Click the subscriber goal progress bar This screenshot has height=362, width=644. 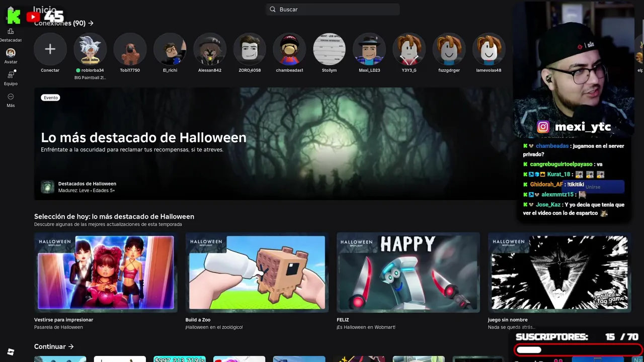tap(579, 350)
